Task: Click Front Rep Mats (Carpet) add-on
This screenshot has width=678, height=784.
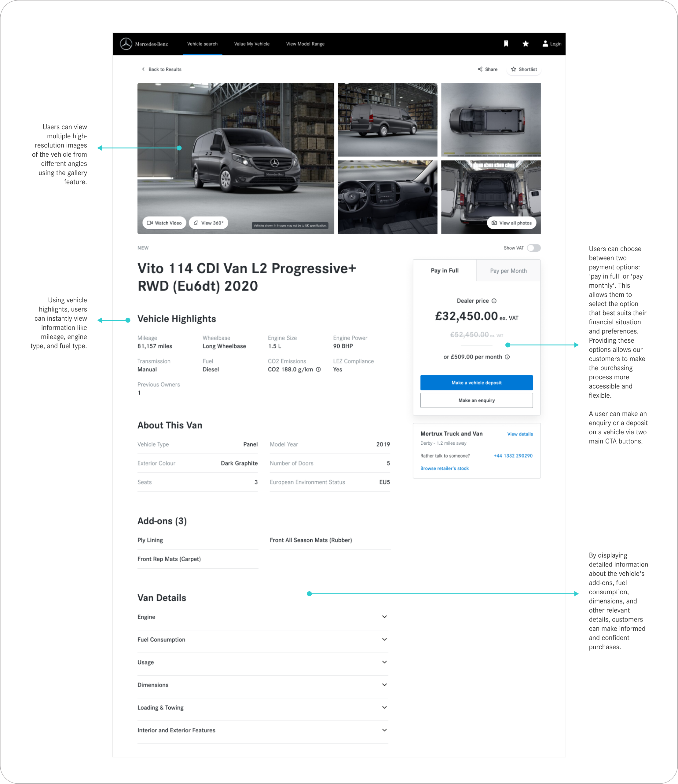Action: (x=169, y=559)
